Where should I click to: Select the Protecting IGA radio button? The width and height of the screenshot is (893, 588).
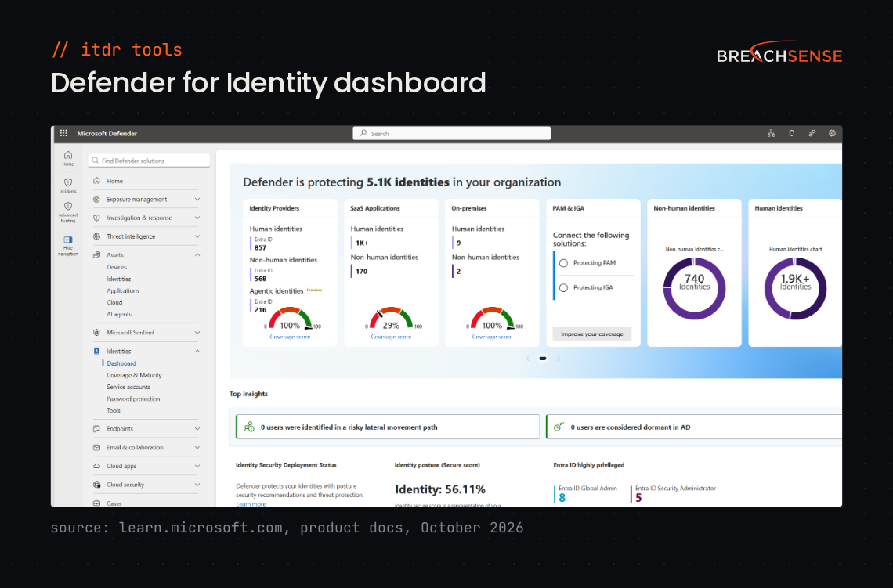[x=563, y=287]
